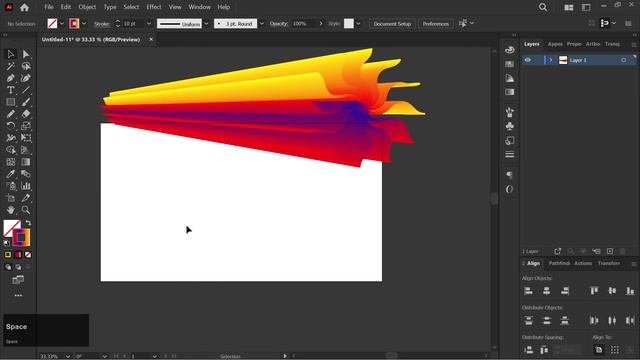The height and width of the screenshot is (360, 640).
Task: Select the Gradient tool
Action: (x=26, y=162)
